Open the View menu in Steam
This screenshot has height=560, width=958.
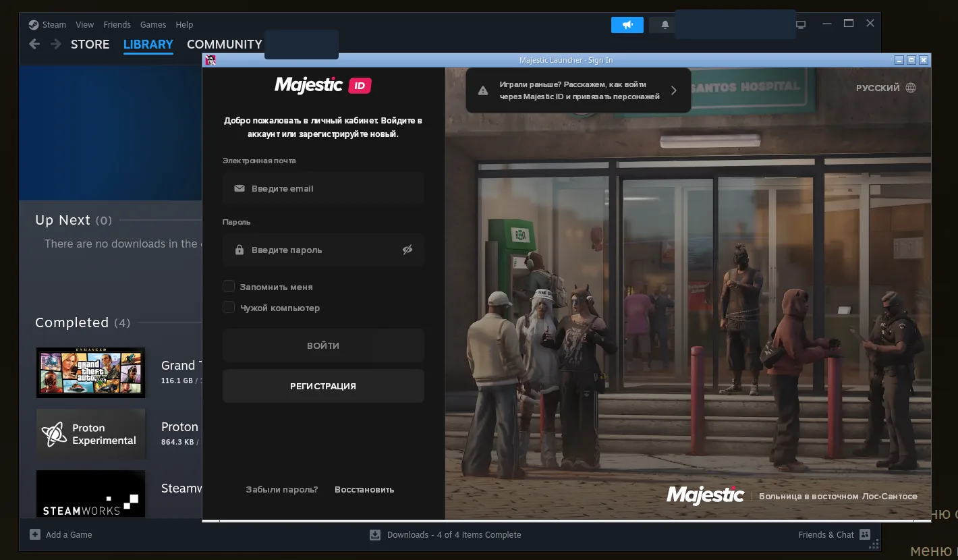pos(85,25)
